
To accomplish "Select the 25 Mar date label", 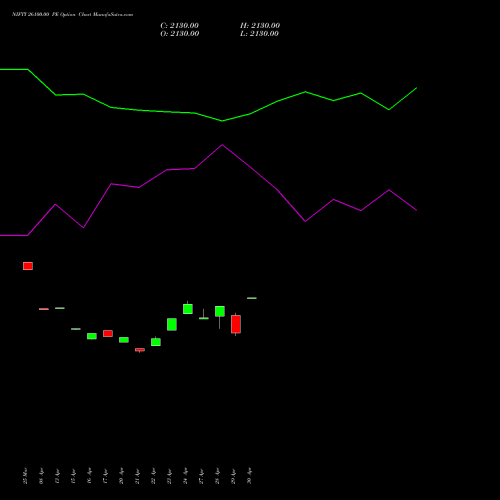I will tap(25, 476).
